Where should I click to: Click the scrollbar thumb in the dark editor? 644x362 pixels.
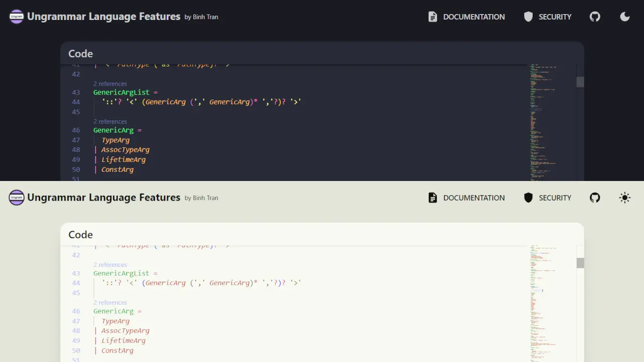coord(579,82)
